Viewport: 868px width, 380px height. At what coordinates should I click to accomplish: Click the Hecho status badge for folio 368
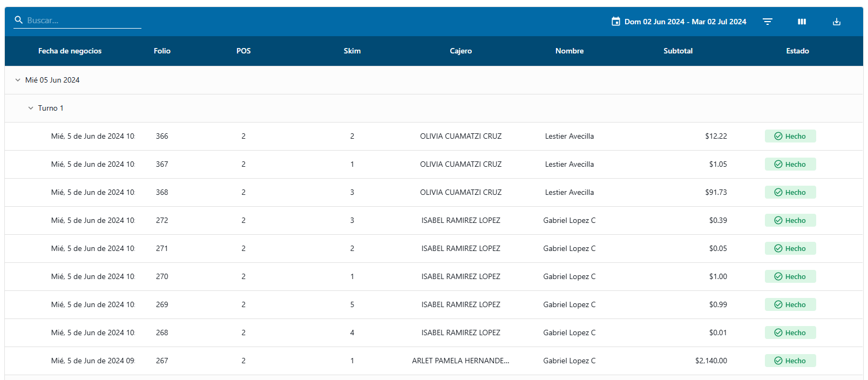click(x=790, y=192)
